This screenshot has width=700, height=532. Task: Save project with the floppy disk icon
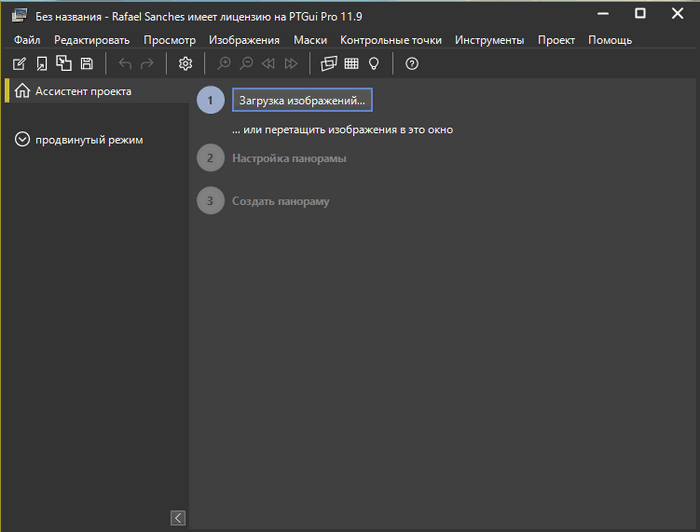pos(87,64)
